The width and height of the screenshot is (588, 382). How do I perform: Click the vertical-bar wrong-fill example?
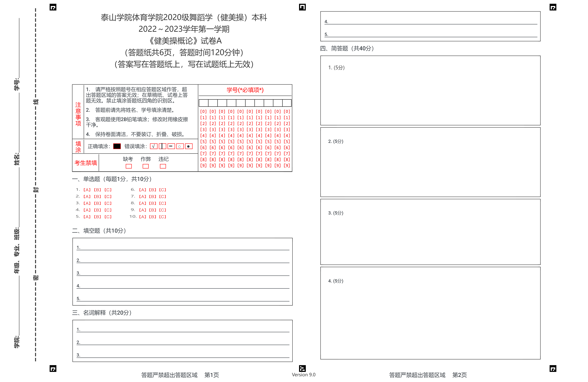point(162,146)
